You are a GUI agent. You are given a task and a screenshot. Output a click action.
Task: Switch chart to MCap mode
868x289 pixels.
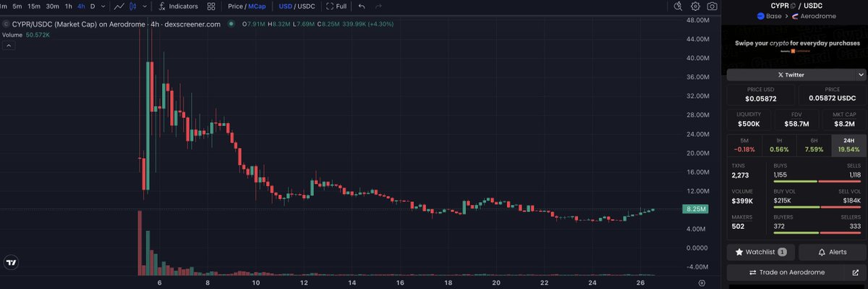tap(257, 6)
